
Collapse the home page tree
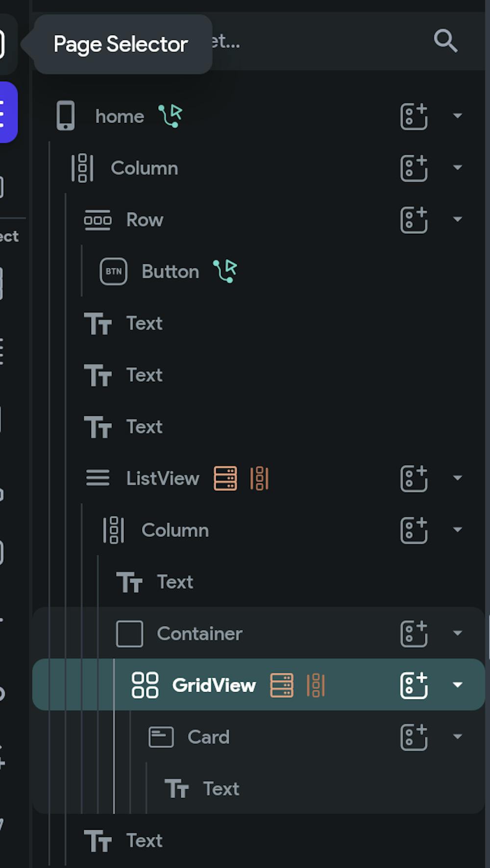pos(458,116)
